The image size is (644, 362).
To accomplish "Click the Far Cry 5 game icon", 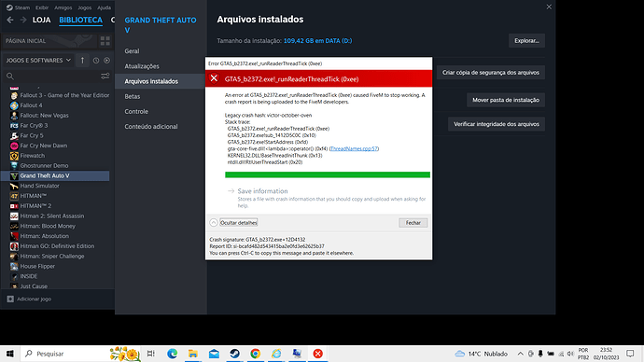I will click(14, 135).
